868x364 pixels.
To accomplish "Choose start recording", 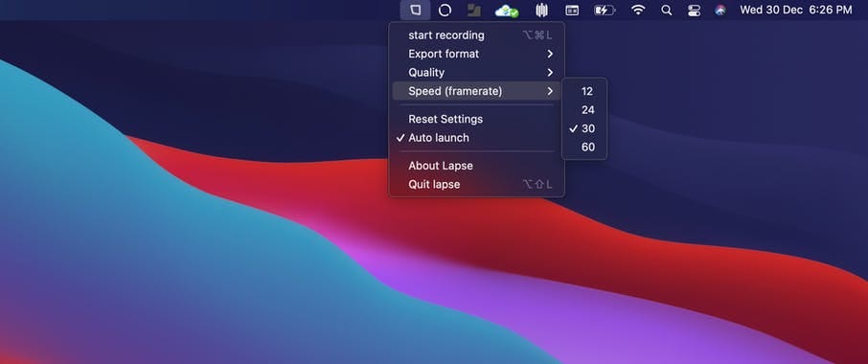I will point(476,35).
